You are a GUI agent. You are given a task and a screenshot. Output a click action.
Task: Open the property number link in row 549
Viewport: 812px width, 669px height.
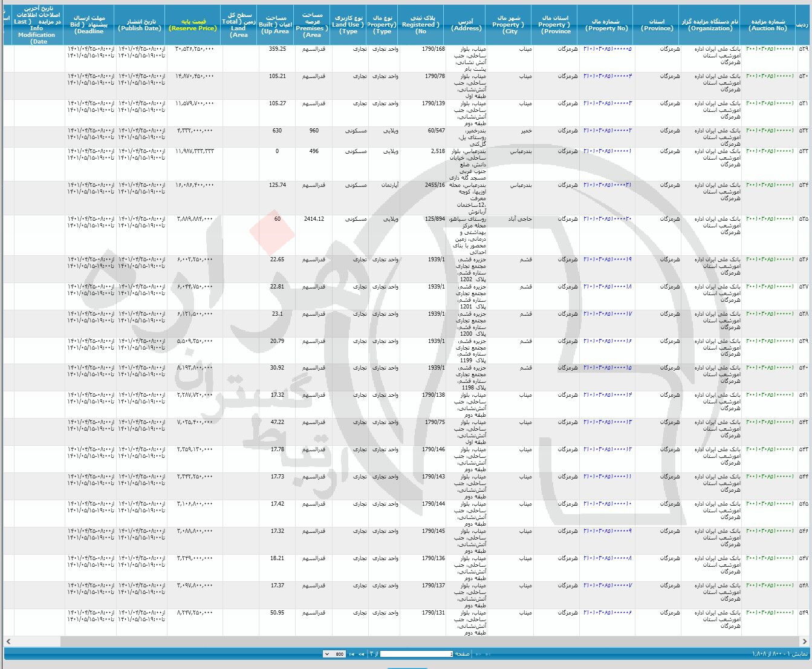click(x=608, y=613)
